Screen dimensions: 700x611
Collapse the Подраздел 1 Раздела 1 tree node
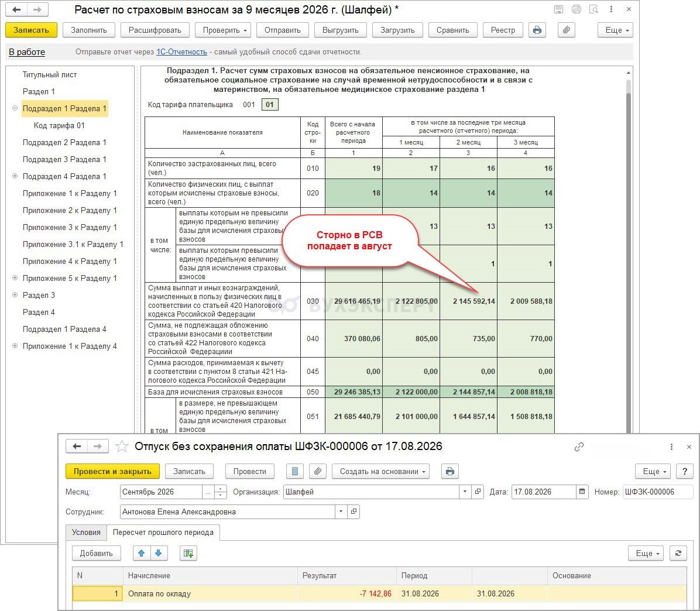(x=15, y=108)
